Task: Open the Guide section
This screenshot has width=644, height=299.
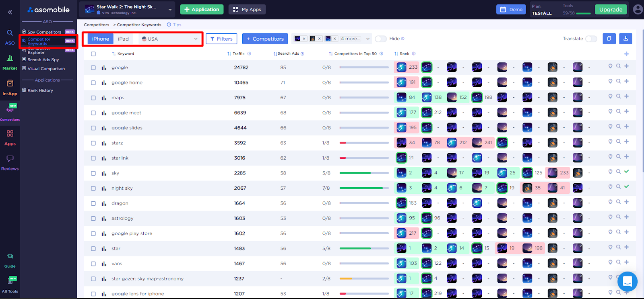Action: (x=10, y=260)
